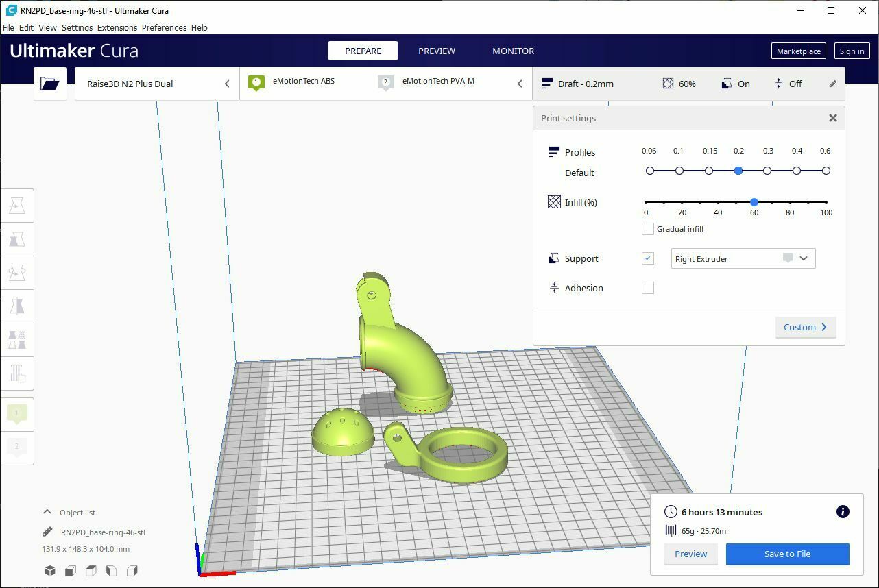Assign model to extruder 1 in left toolbar

pyautogui.click(x=17, y=413)
